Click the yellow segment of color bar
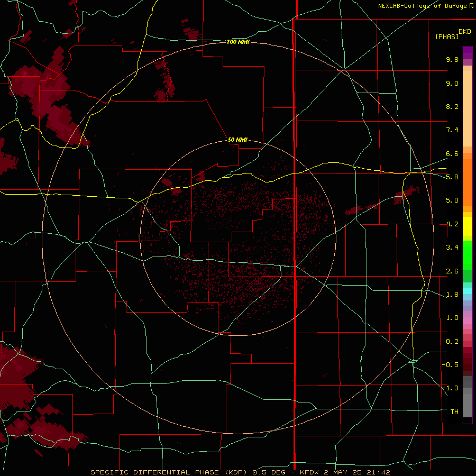This screenshot has width=476, height=476. pyautogui.click(x=467, y=226)
